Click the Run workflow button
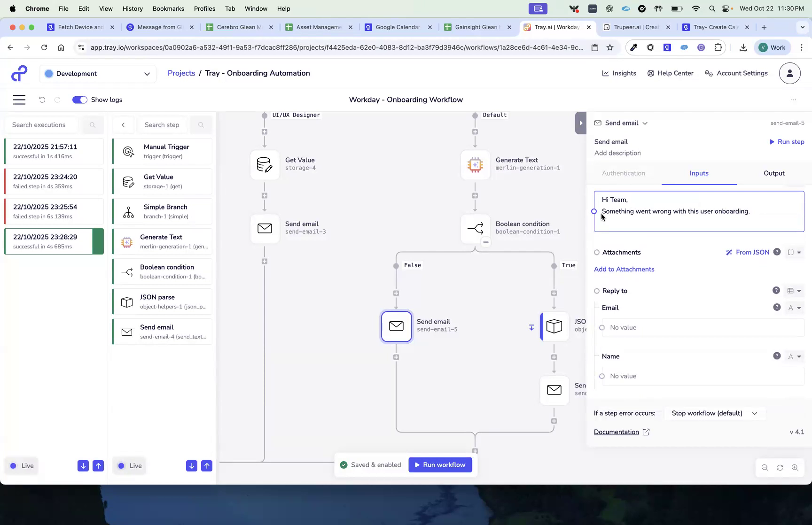 point(440,464)
